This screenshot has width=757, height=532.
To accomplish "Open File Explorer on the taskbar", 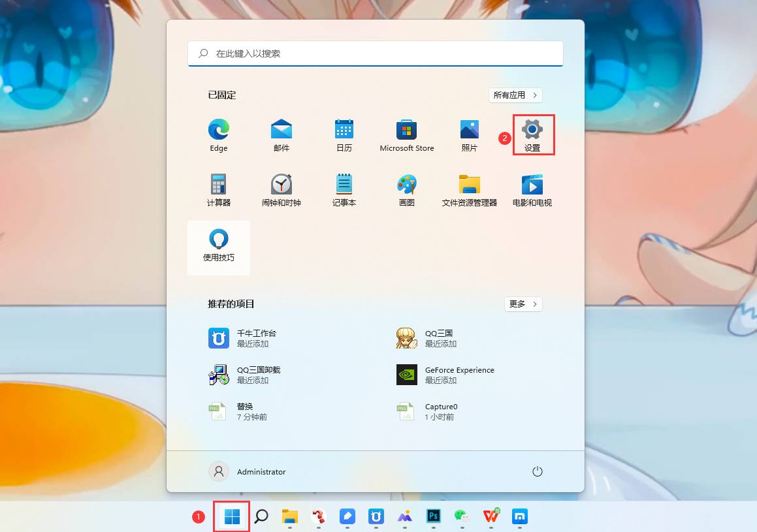I will (x=289, y=516).
